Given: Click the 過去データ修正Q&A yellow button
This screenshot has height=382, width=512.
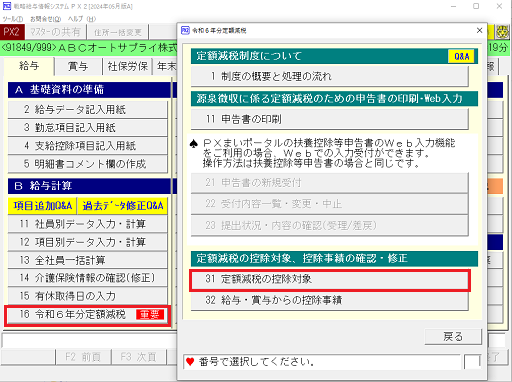Looking at the screenshot, I should click(122, 206).
